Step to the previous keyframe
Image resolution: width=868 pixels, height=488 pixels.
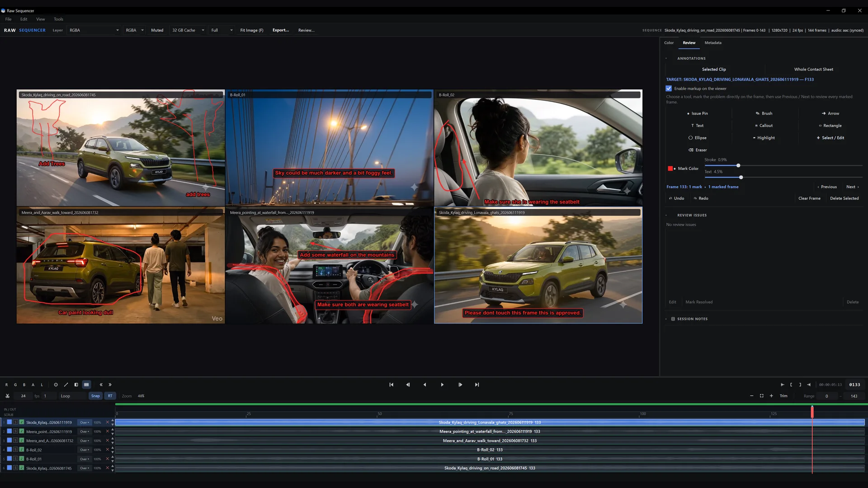coord(408,385)
